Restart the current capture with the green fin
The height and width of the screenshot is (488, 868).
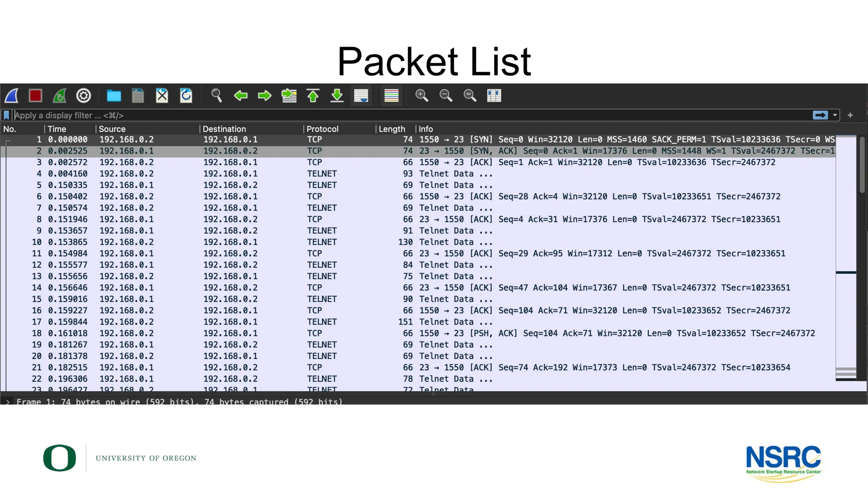59,96
